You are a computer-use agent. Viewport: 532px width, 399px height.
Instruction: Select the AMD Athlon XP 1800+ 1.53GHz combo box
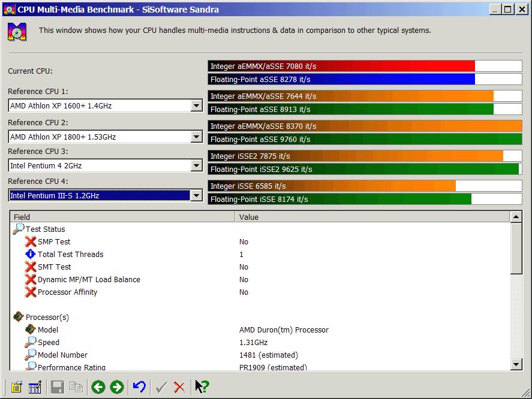pos(105,137)
